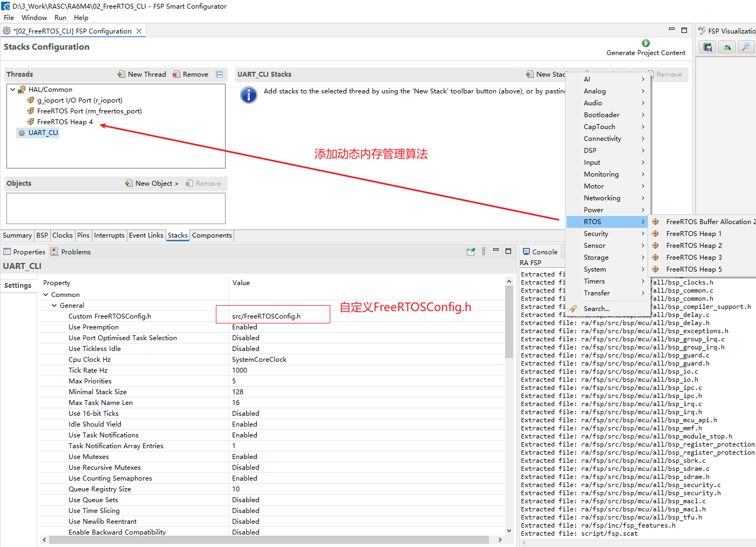The height and width of the screenshot is (547, 756).
Task: Select FreeRTOS Heap 4 in the Threads tree
Action: point(65,122)
